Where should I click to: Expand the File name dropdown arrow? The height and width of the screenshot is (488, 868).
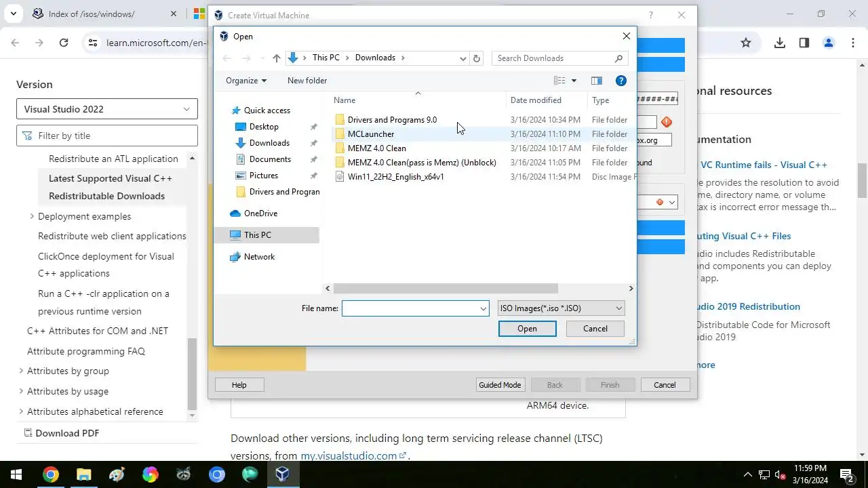[484, 308]
